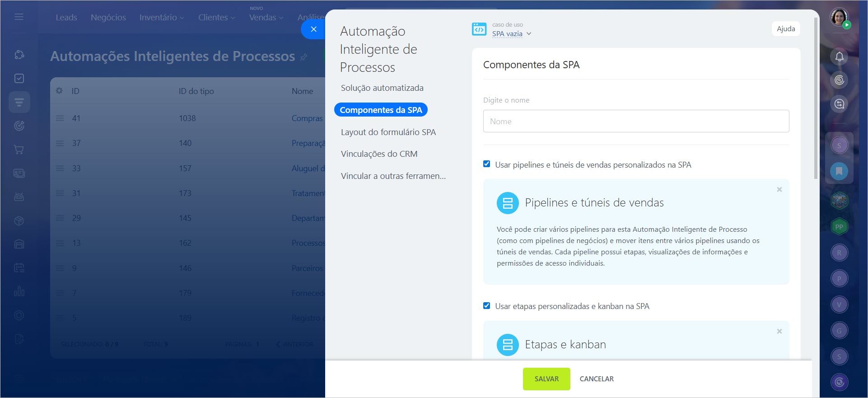Click the bookmark icon in right panel
This screenshot has height=398, width=868.
(839, 171)
